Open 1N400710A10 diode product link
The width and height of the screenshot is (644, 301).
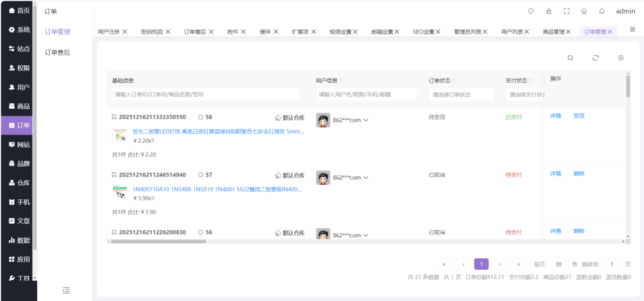pyautogui.click(x=218, y=189)
